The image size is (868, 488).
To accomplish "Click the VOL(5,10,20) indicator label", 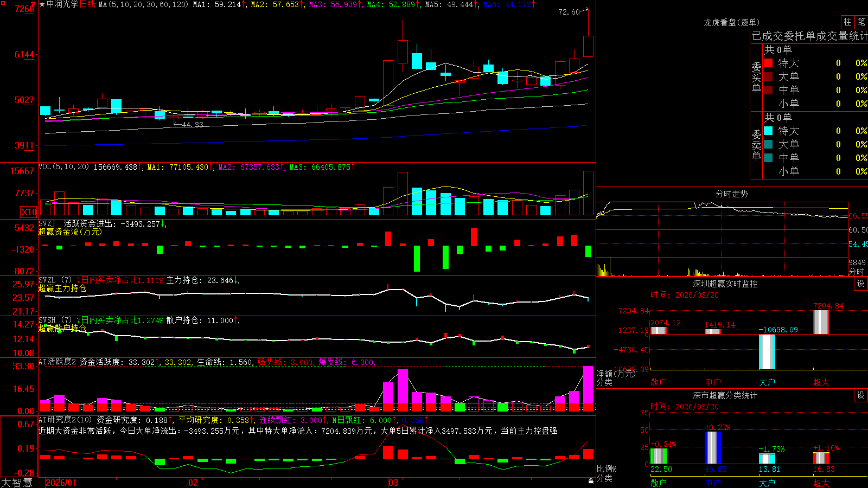I will point(63,166).
